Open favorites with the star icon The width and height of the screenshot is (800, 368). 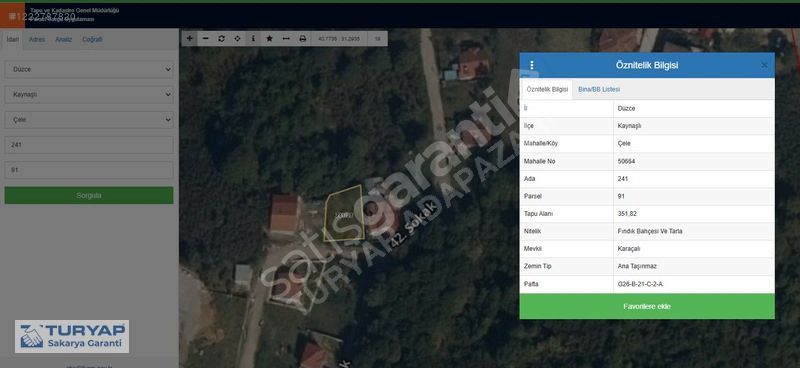point(269,38)
